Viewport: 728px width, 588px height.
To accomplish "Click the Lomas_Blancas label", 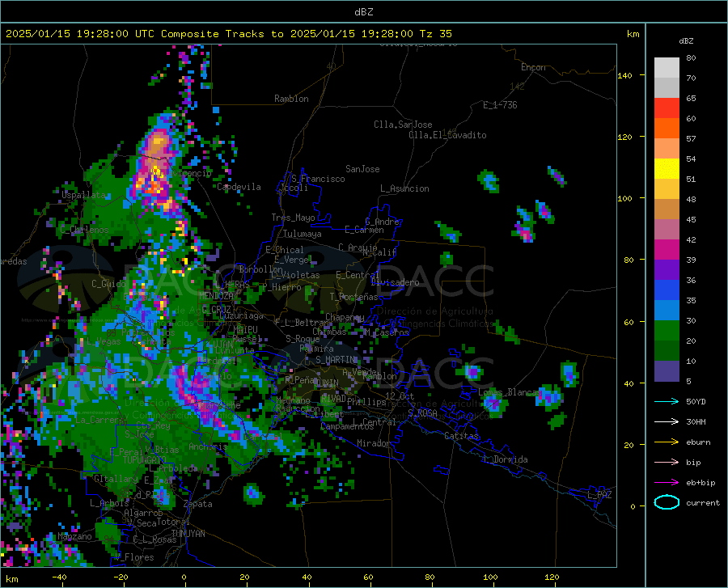I will click(x=510, y=392).
